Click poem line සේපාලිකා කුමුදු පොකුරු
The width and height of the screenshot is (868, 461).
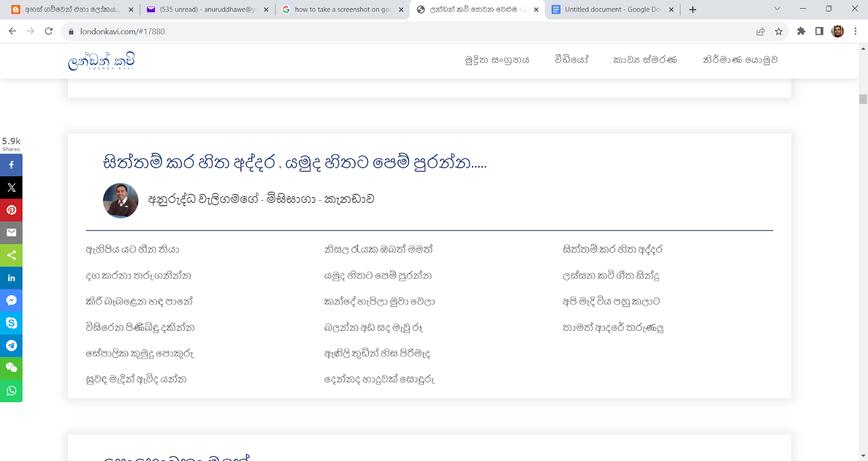point(140,354)
